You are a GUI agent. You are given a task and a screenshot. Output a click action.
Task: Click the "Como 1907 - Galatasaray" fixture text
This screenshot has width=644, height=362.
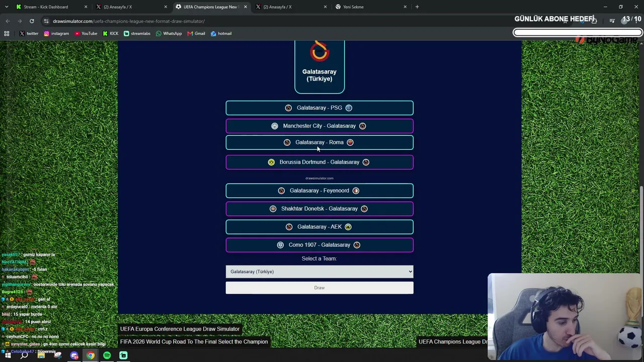point(319,245)
